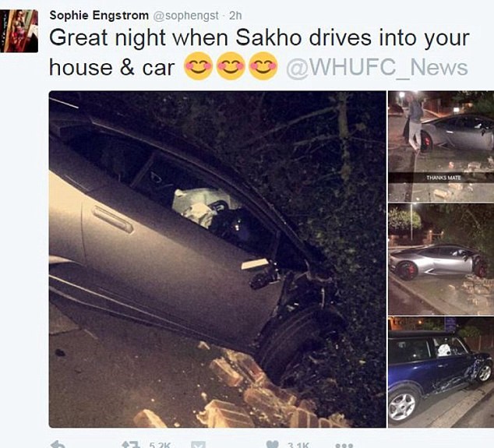Viewport: 494px width, 448px height.
Task: Click the envelope direct message icon
Action: click(199, 445)
